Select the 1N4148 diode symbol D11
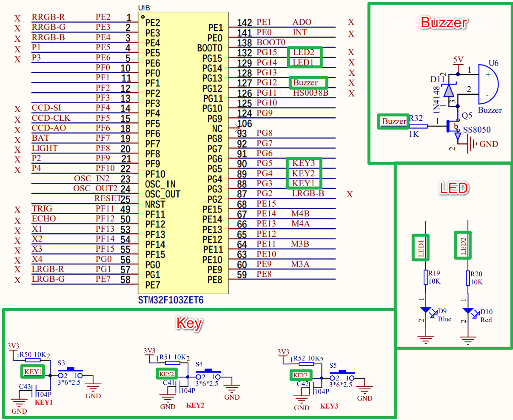 point(449,91)
